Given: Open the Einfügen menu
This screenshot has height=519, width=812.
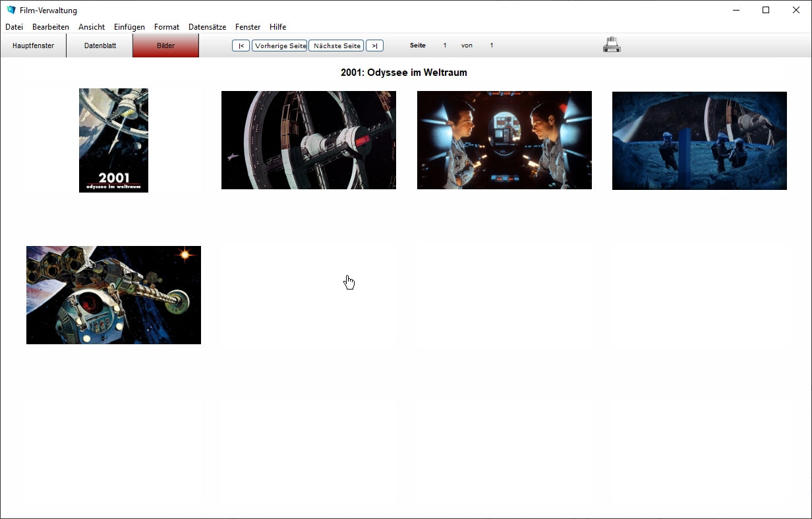Looking at the screenshot, I should (x=129, y=27).
